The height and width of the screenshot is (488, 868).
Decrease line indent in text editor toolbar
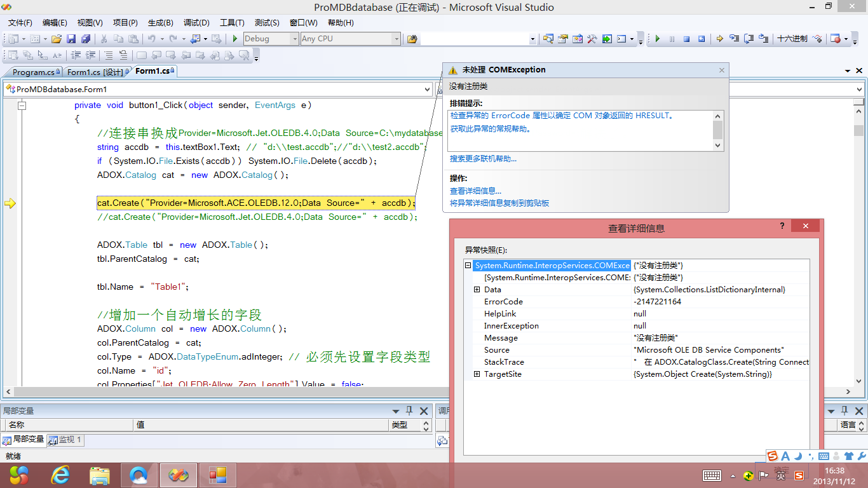[76, 55]
